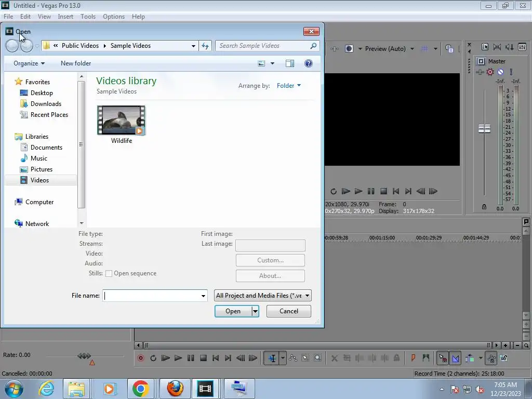
Task: Select the Selection Edit tool
Action: click(305, 358)
